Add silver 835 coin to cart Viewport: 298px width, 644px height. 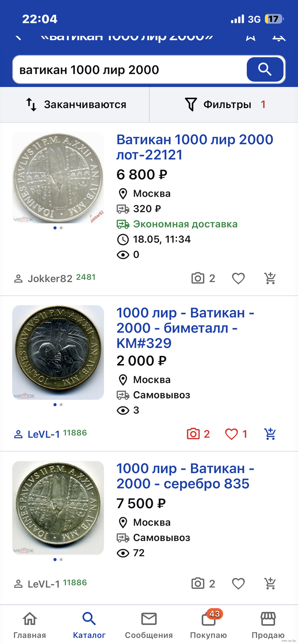(270, 584)
